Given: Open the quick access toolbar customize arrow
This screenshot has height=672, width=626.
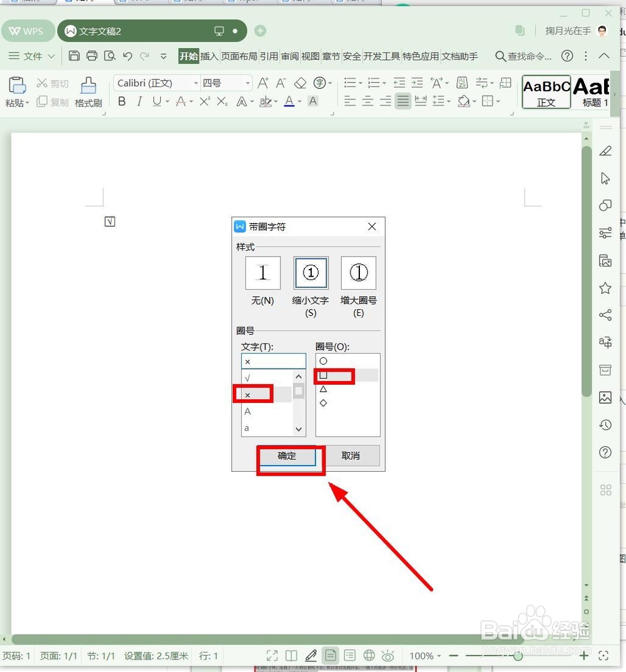Looking at the screenshot, I should click(x=163, y=56).
